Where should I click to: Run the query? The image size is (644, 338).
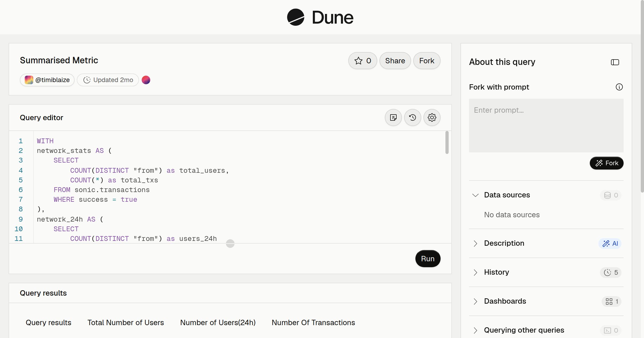pos(428,259)
